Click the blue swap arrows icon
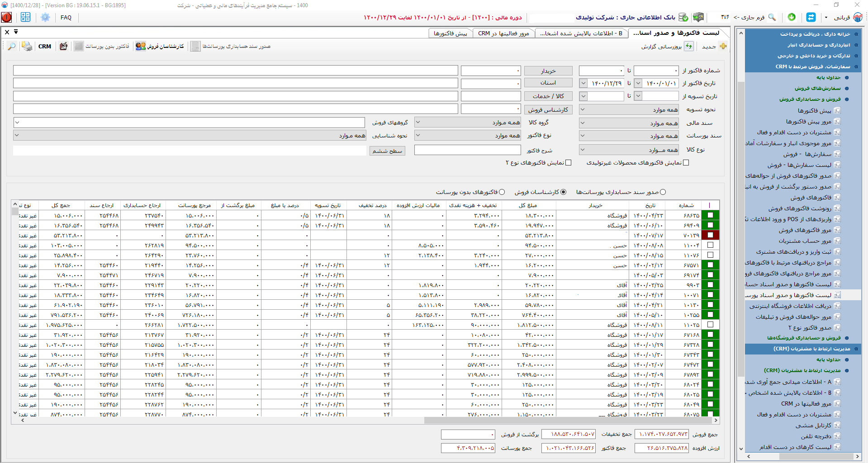868x463 pixels. click(x=811, y=17)
